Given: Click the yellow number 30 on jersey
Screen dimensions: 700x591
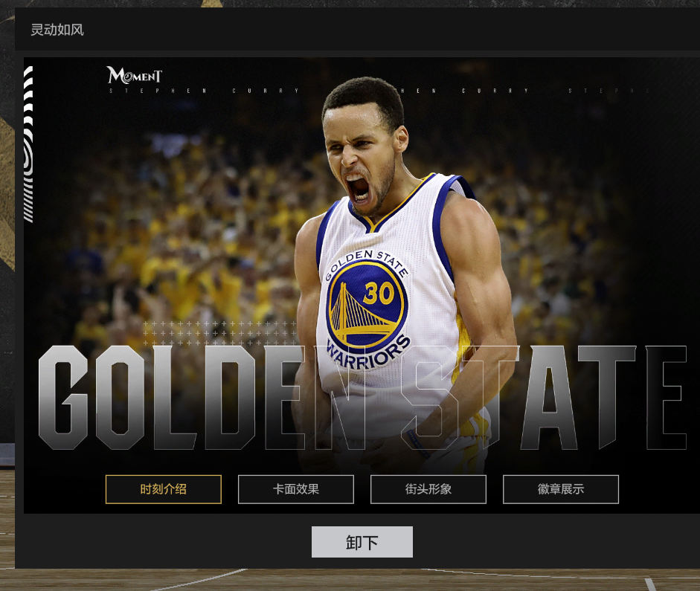Looking at the screenshot, I should [379, 294].
